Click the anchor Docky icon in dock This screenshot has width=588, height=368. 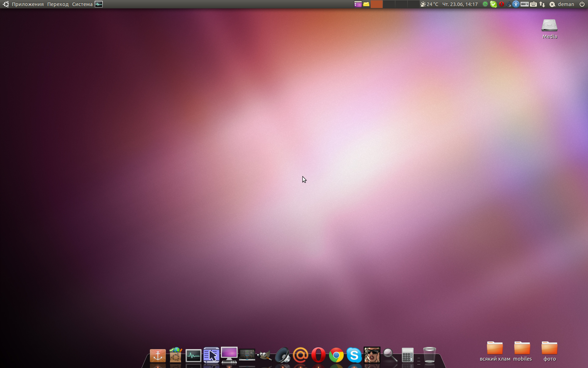coord(157,355)
